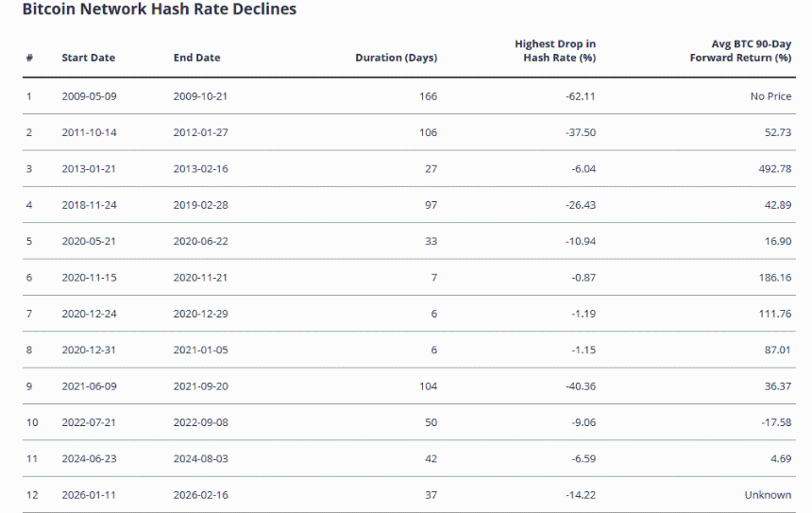
Task: Click the # column header
Action: coord(29,58)
